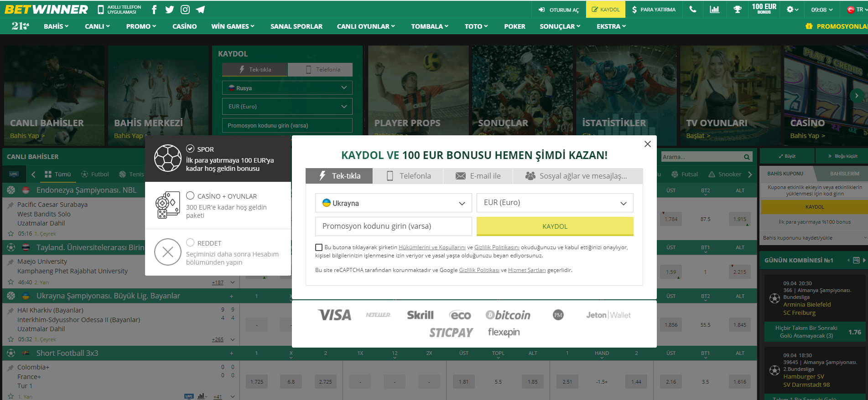Open the Facebook page icon in header

point(154,10)
